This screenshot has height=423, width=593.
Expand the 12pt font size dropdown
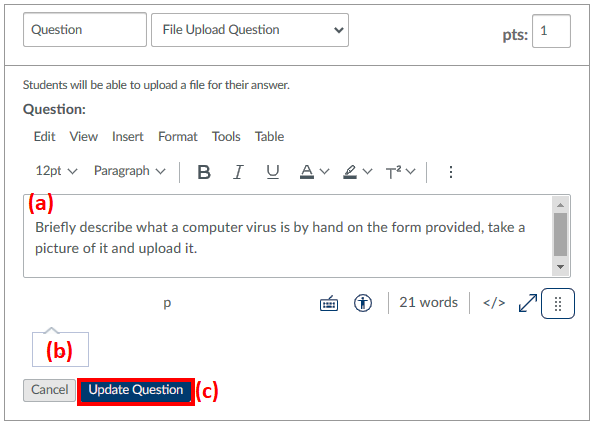pos(56,171)
